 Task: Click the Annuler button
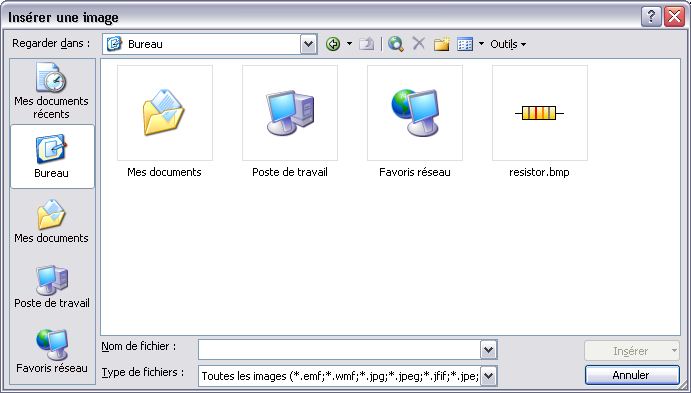click(x=632, y=375)
